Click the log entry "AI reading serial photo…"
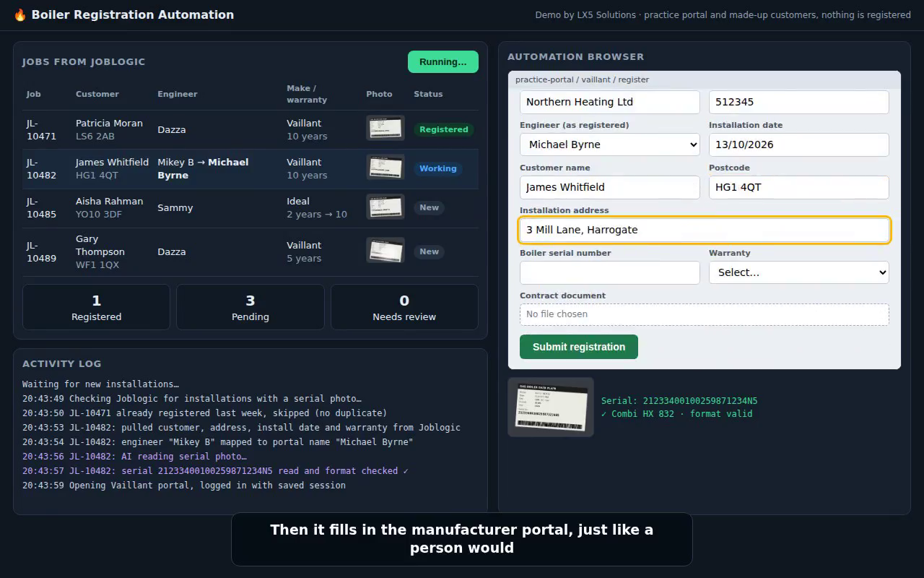Viewport: 924px width, 578px height. pyautogui.click(x=134, y=457)
